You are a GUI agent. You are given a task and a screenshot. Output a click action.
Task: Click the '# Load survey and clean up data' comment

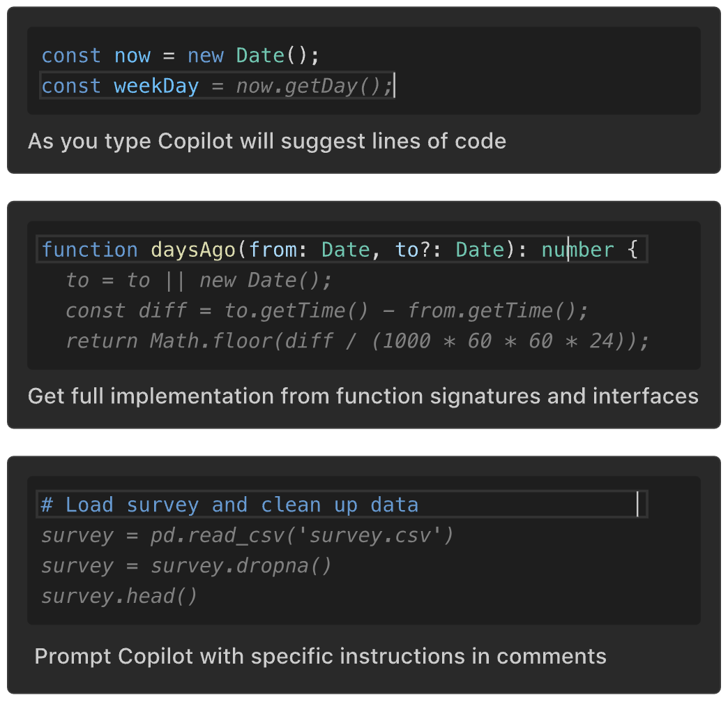pos(229,505)
